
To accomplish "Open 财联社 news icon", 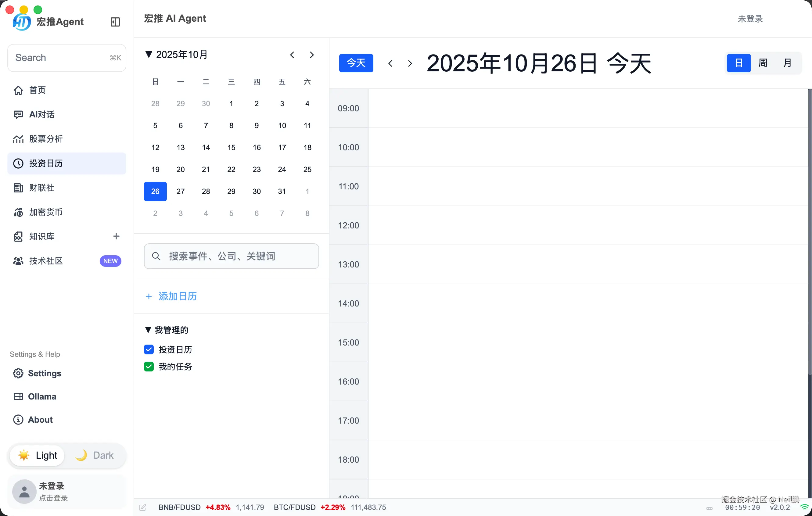I will click(18, 188).
